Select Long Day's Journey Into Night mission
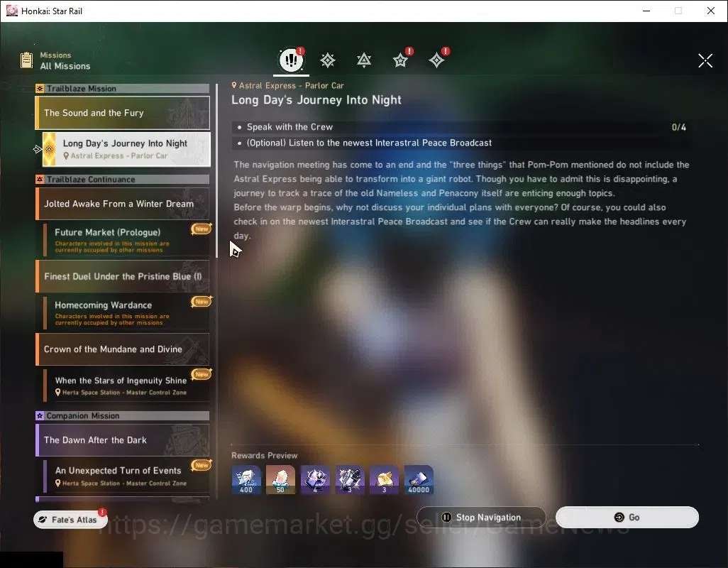728x568 pixels. click(126, 149)
